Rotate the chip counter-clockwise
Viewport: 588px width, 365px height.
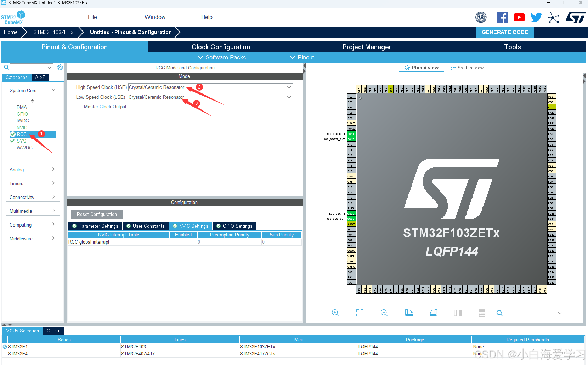(433, 313)
